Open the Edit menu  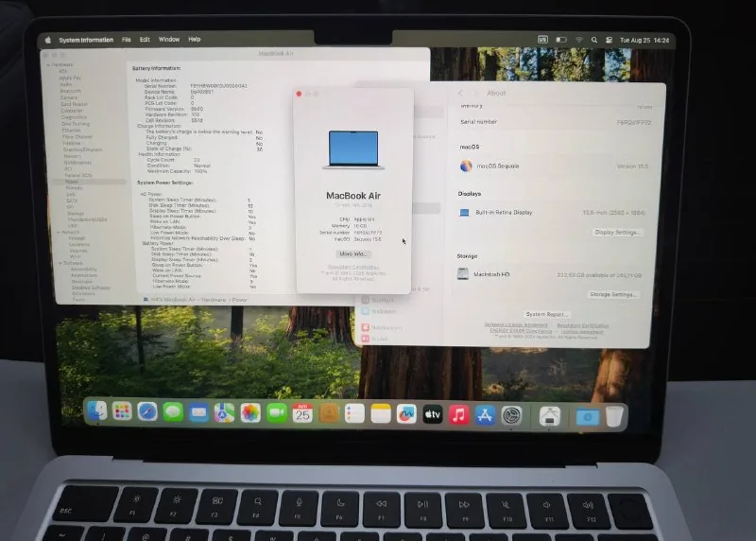pyautogui.click(x=145, y=40)
